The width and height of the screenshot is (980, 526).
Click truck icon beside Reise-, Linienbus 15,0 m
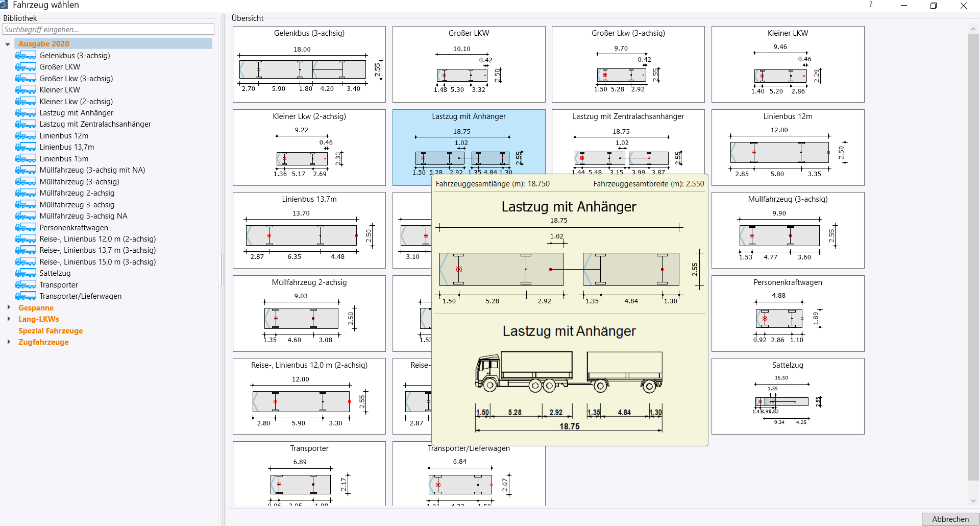tap(26, 262)
